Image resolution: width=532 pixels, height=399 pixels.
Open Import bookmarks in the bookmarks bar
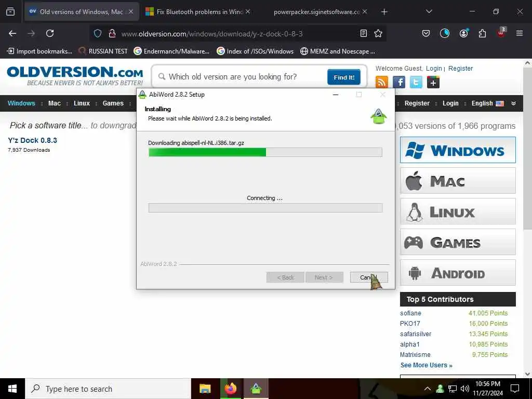pos(39,51)
